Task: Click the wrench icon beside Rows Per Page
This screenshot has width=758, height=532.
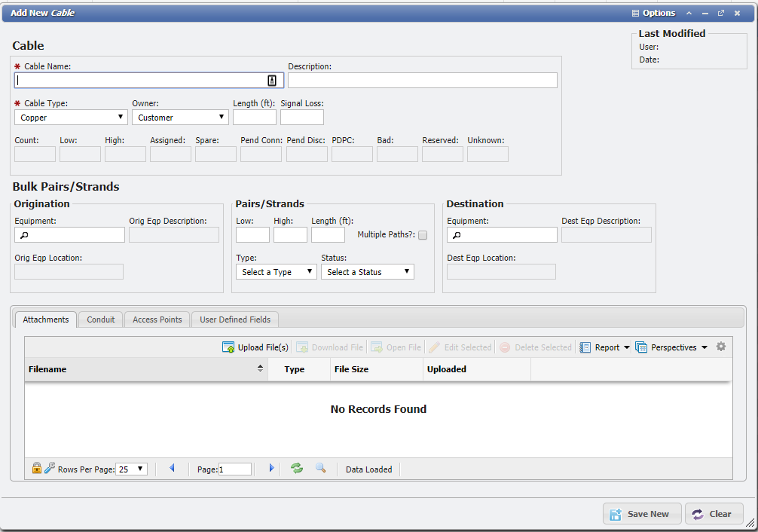Action: click(x=49, y=468)
